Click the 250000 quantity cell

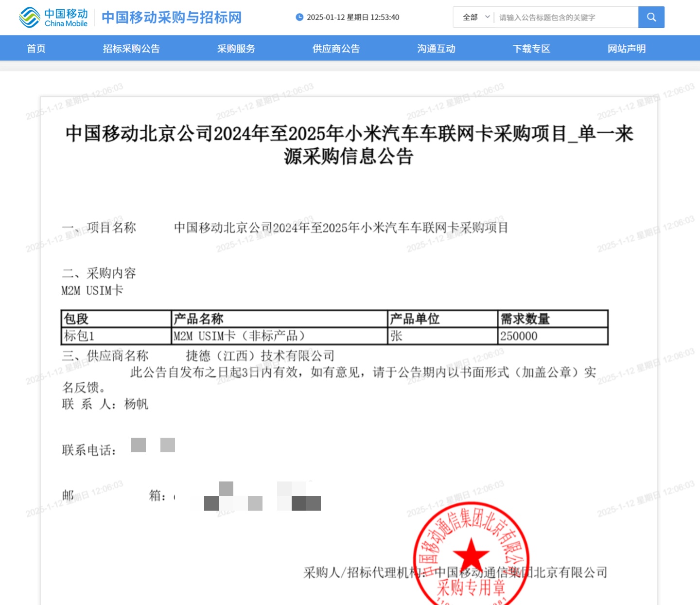(x=553, y=336)
